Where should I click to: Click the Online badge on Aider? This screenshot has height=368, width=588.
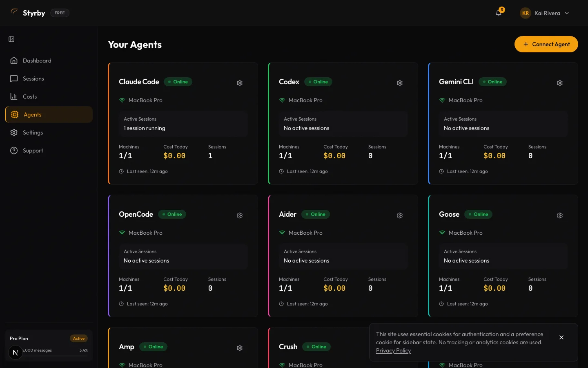(315, 214)
